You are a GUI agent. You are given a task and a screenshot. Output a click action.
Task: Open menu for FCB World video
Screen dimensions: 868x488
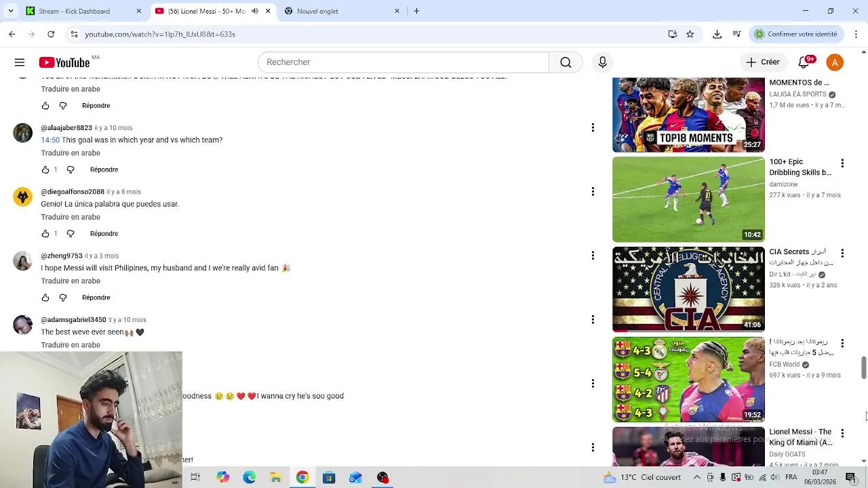point(842,344)
